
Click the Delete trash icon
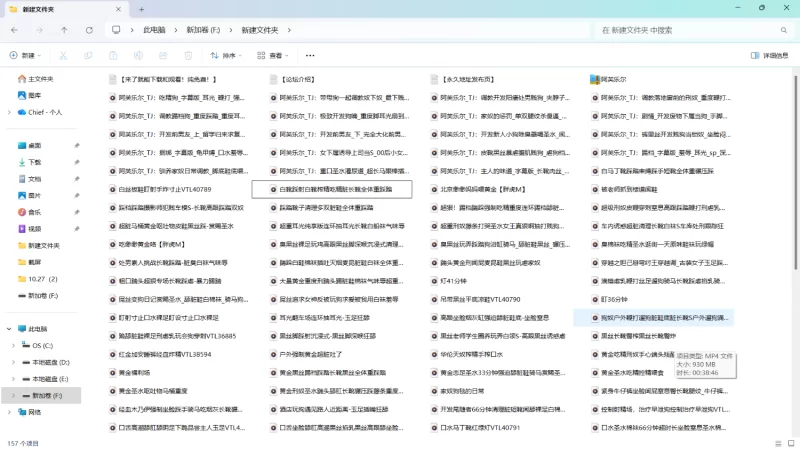tap(188, 55)
